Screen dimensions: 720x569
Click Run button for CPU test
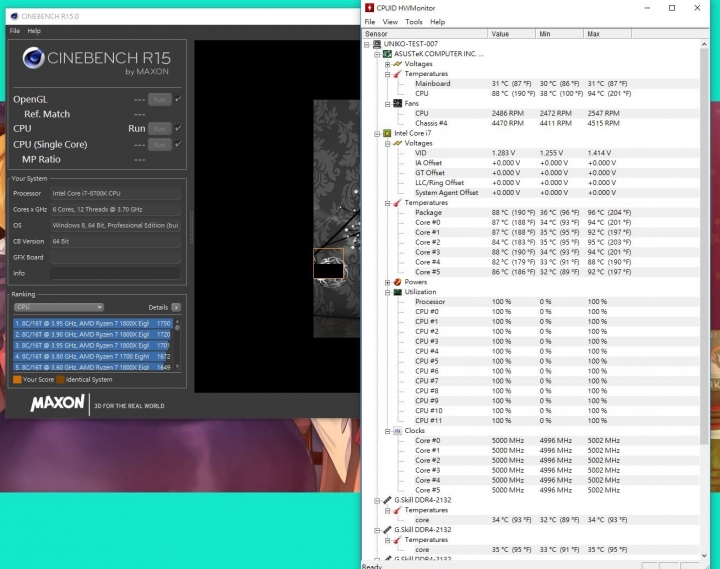coord(159,129)
